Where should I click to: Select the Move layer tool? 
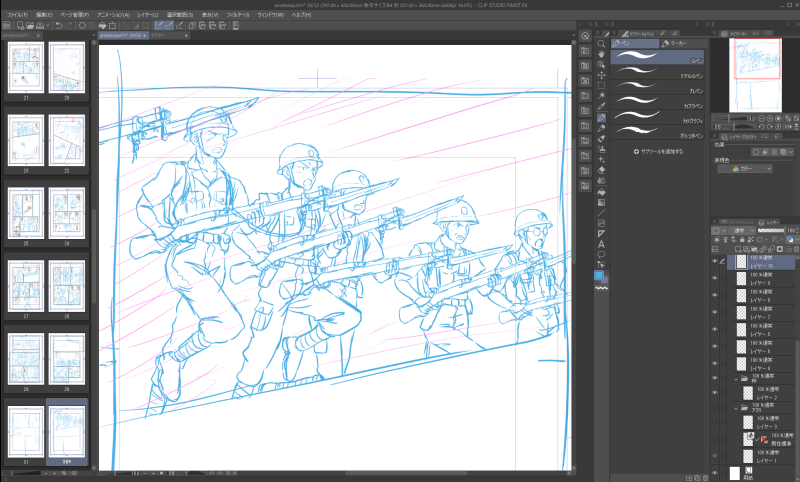point(601,75)
